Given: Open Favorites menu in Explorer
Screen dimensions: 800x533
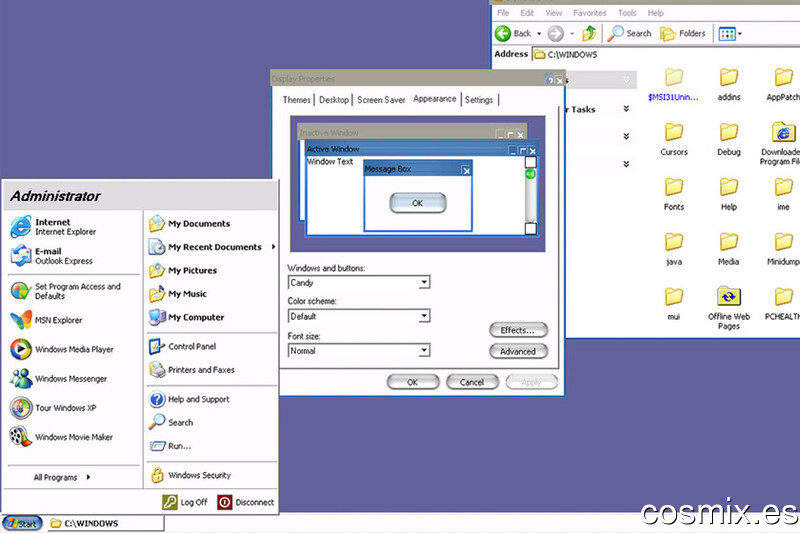Looking at the screenshot, I should [589, 13].
